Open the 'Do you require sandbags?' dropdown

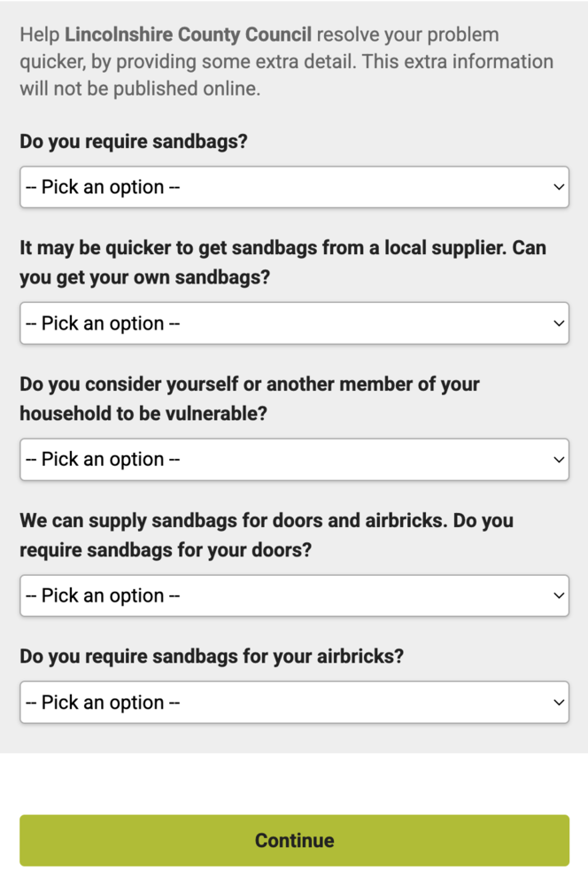point(294,187)
